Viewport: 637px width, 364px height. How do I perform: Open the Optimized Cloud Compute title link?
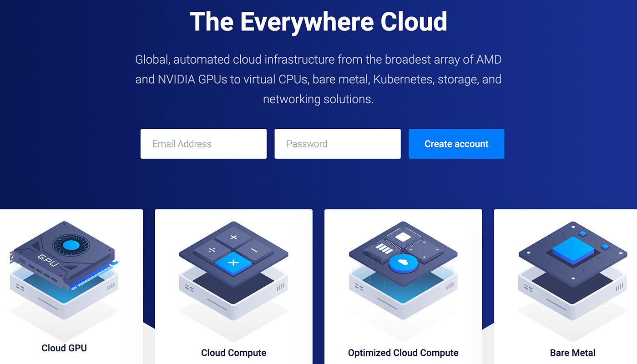403,353
